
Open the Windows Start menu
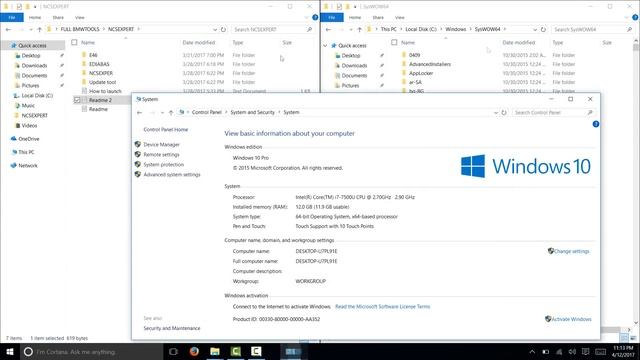tap(10, 351)
